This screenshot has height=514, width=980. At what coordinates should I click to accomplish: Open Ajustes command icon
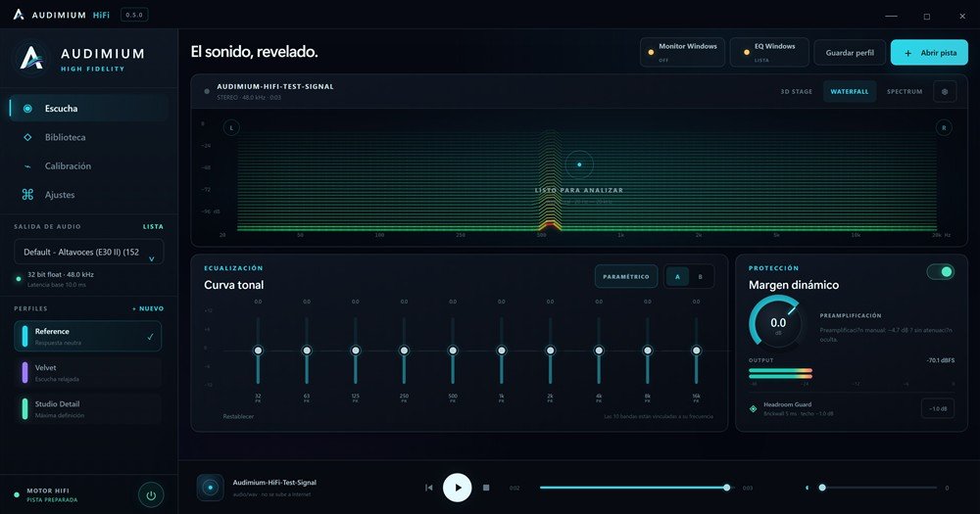pyautogui.click(x=27, y=195)
